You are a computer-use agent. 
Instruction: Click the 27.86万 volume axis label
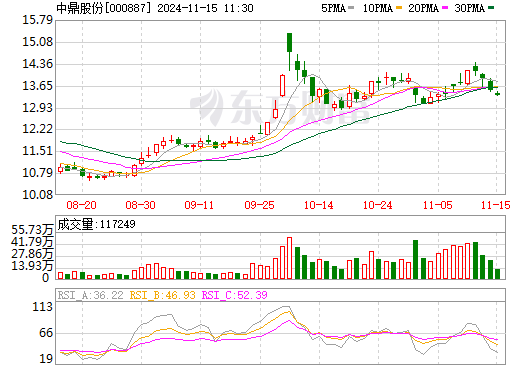click(32, 254)
